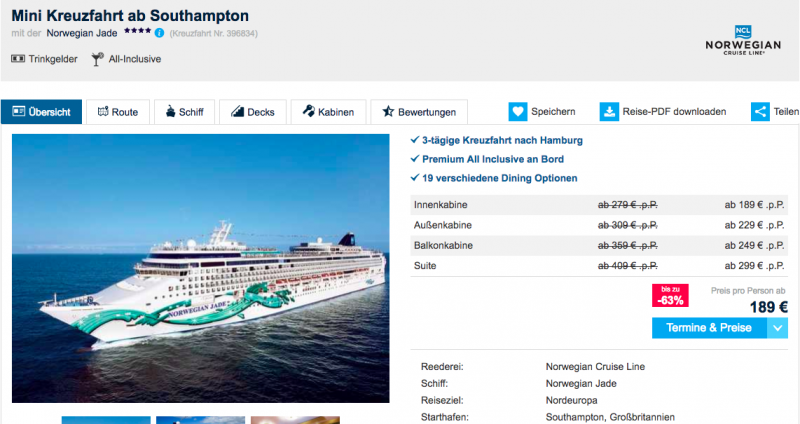
Task: Open the Route tab
Action: click(x=118, y=112)
